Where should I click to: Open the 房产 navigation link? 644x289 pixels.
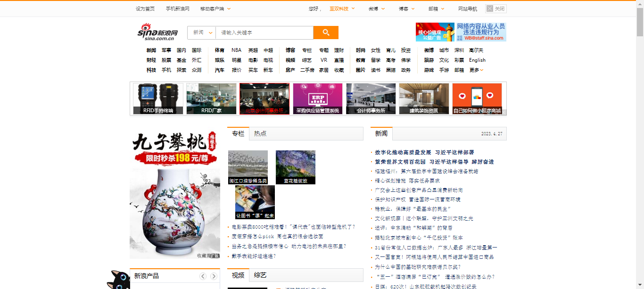coord(290,70)
